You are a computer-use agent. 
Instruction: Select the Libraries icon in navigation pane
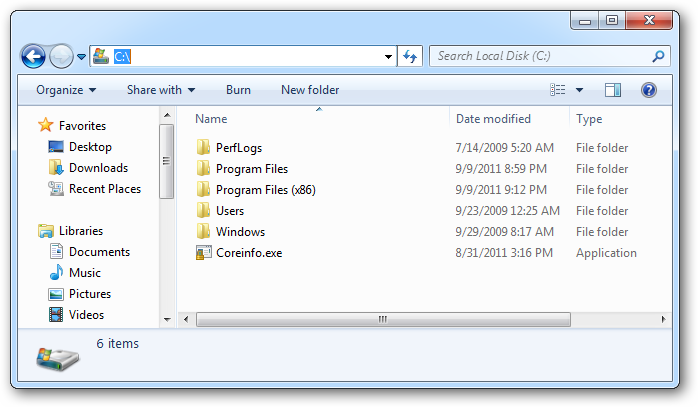45,231
